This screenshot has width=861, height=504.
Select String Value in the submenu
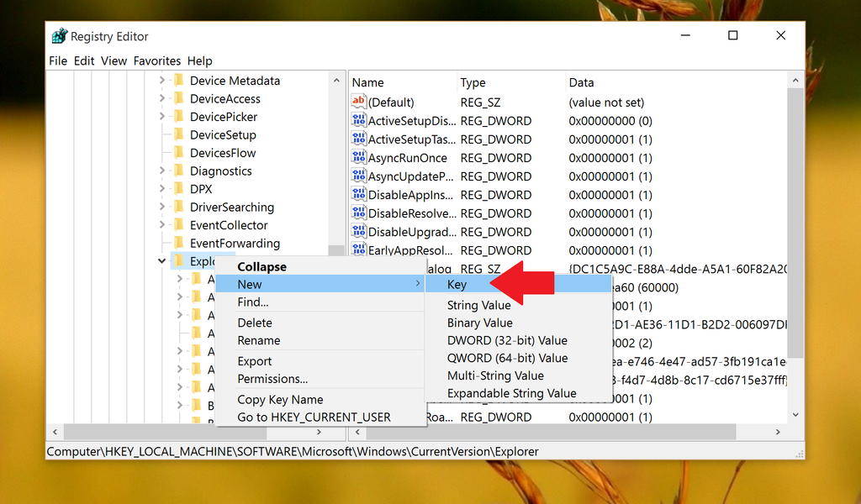pyautogui.click(x=518, y=305)
